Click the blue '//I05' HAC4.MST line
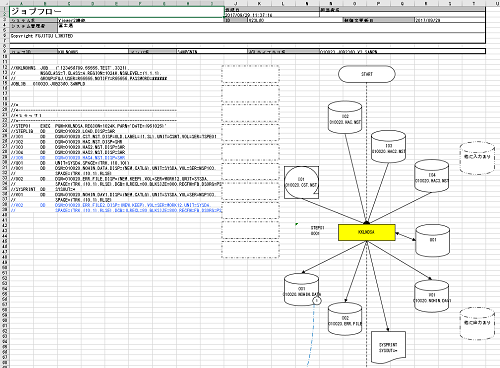The height and width of the screenshot is (368, 500). (68, 158)
